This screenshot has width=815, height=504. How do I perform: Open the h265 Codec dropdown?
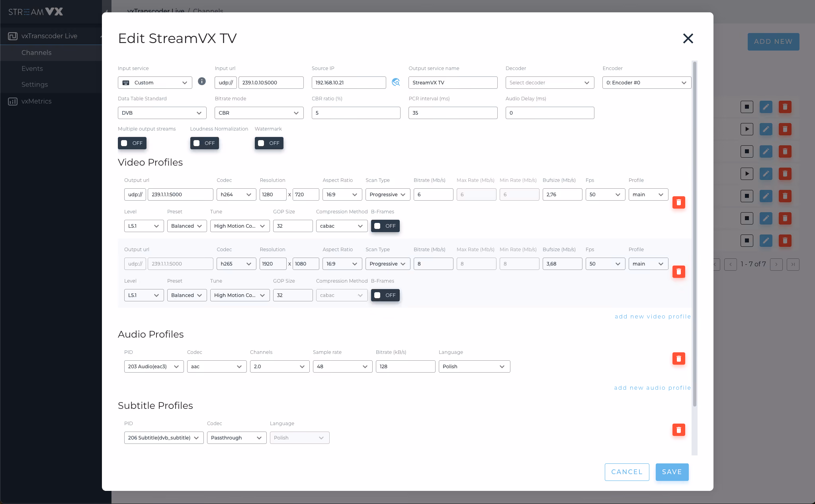click(236, 264)
